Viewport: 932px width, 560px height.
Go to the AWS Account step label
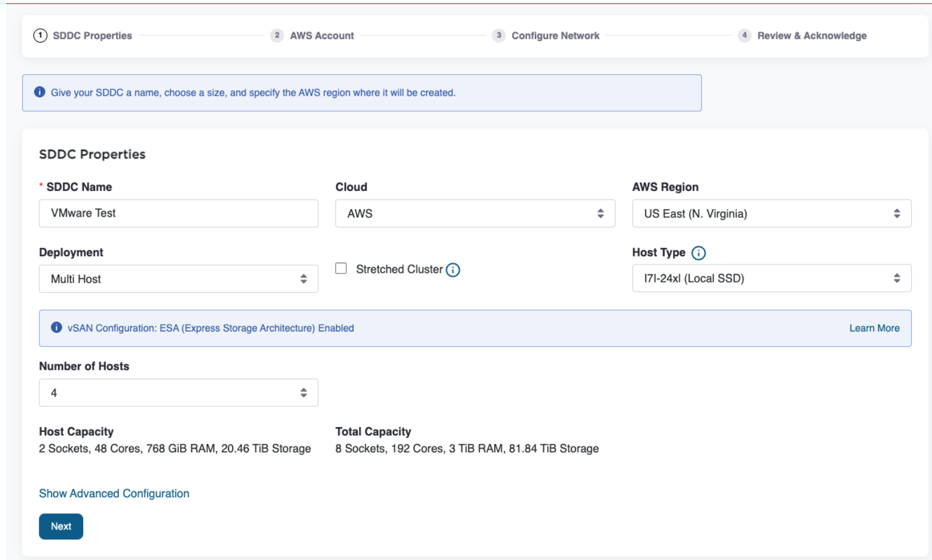pyautogui.click(x=322, y=36)
